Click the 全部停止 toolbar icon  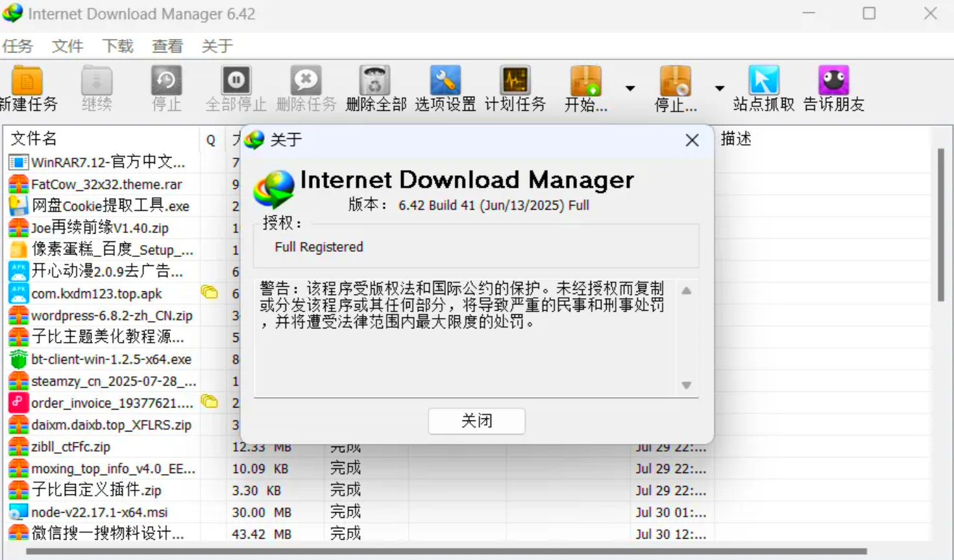click(x=236, y=79)
